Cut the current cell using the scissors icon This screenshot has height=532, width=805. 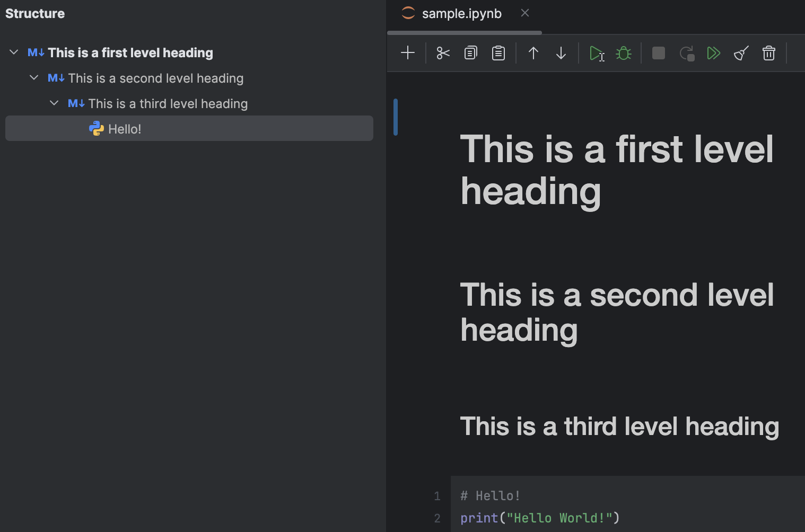coord(442,53)
